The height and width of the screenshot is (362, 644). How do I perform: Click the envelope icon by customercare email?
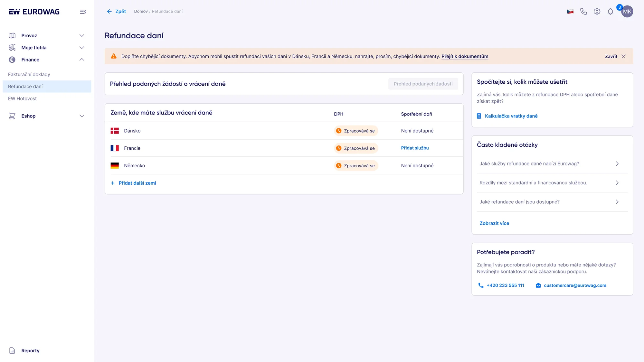tap(538, 285)
